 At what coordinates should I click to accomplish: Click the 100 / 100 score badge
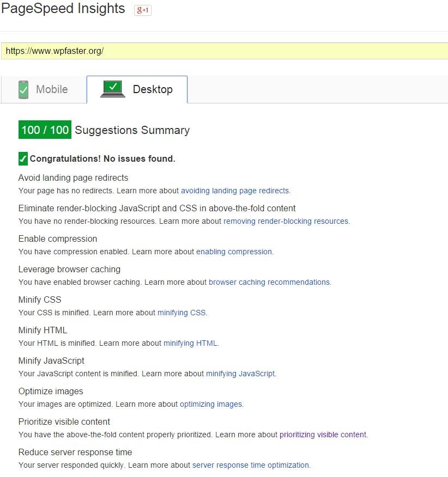coord(45,130)
